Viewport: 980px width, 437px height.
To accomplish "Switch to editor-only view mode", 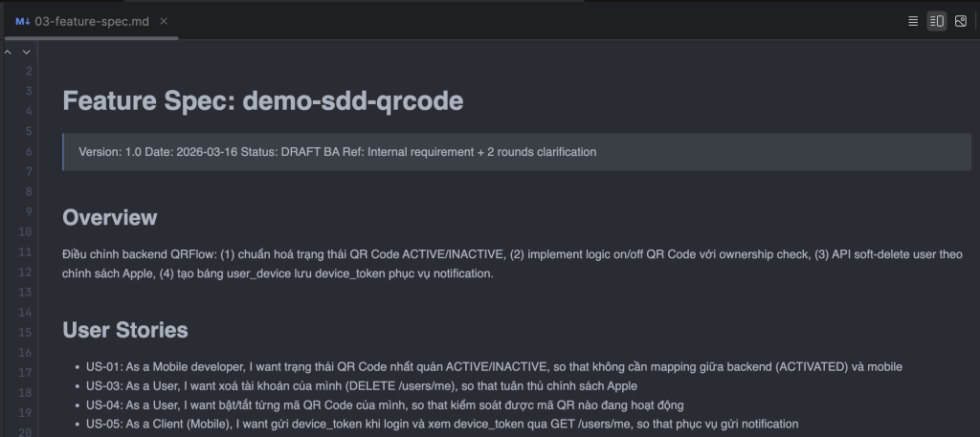I will coord(913,21).
